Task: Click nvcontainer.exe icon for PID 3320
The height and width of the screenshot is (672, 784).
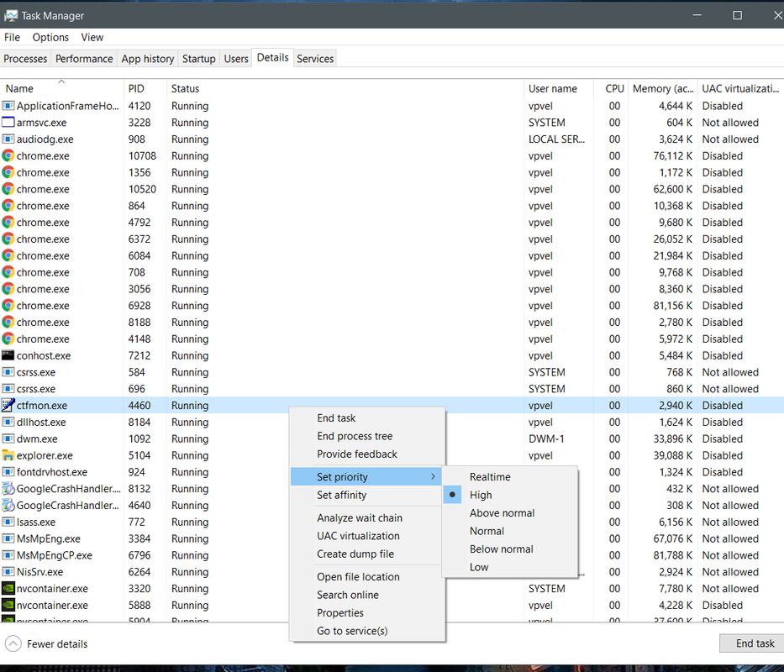Action: pos(8,589)
